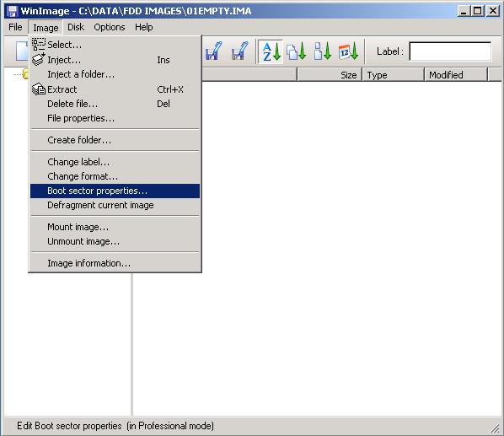The width and height of the screenshot is (504, 436).
Task: Click the sort by date calendar icon
Action: [x=348, y=51]
